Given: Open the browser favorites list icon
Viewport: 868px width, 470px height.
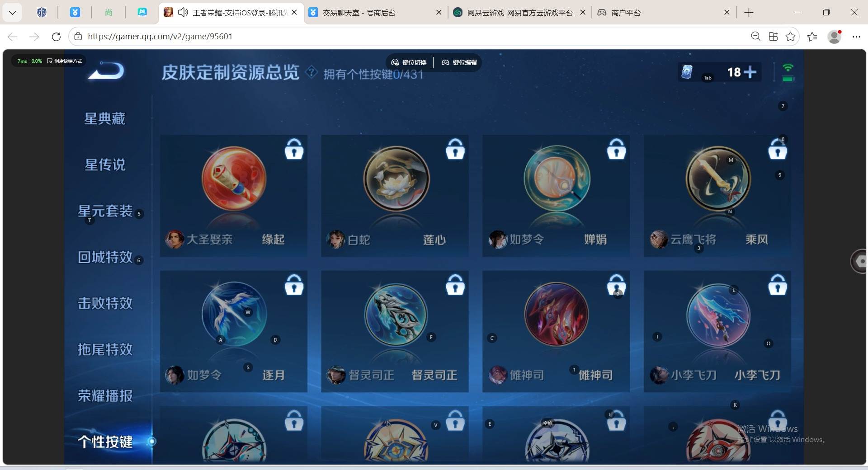Looking at the screenshot, I should point(812,37).
